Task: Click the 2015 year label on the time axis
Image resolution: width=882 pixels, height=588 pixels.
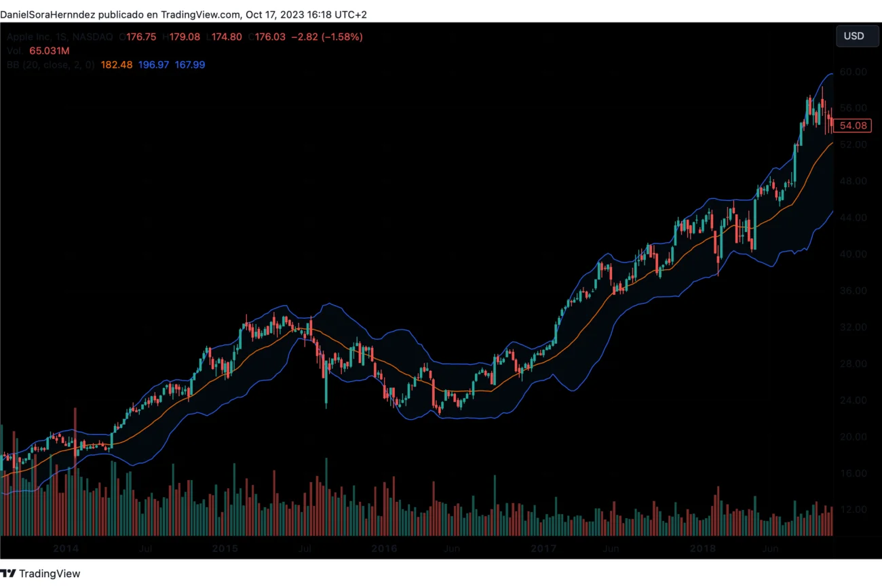Action: [225, 548]
